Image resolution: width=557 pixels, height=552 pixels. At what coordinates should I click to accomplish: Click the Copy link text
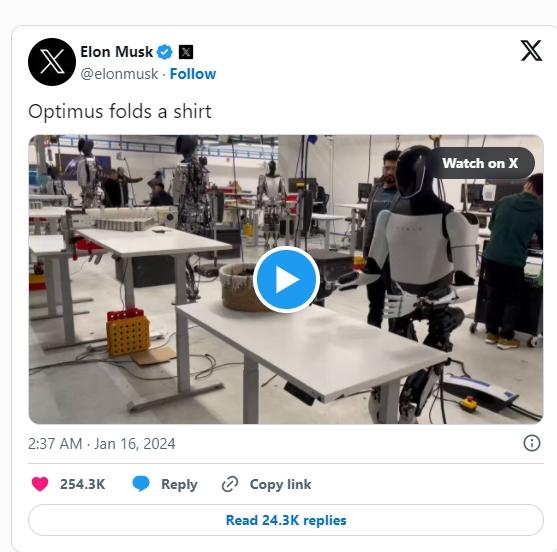pyautogui.click(x=280, y=484)
